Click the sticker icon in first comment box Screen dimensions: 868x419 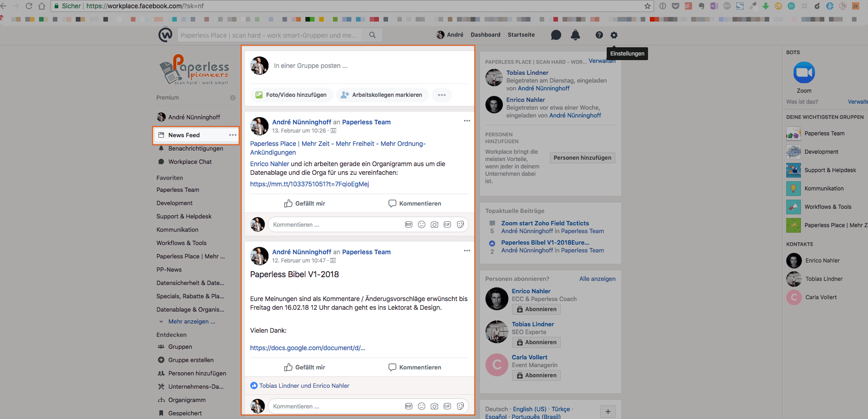460,224
